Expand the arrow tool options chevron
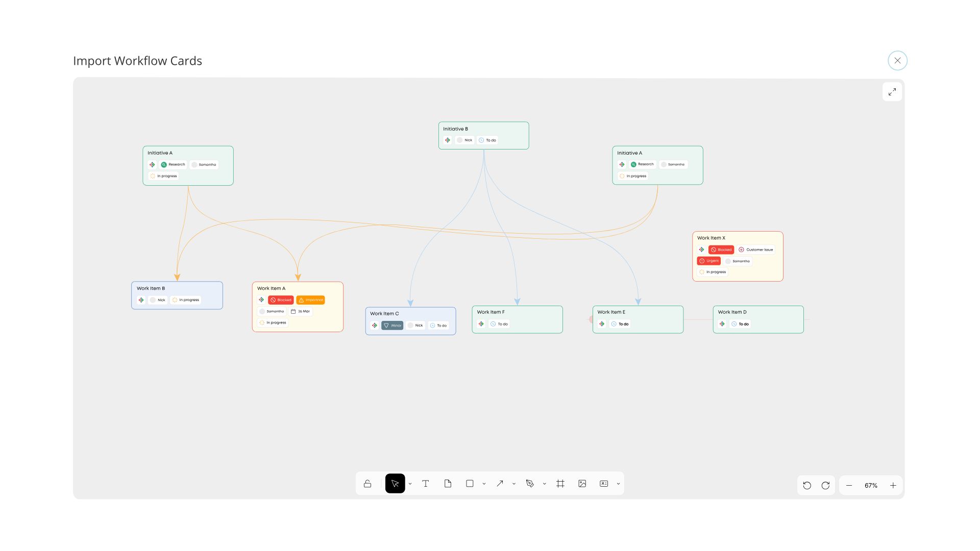 tap(514, 484)
